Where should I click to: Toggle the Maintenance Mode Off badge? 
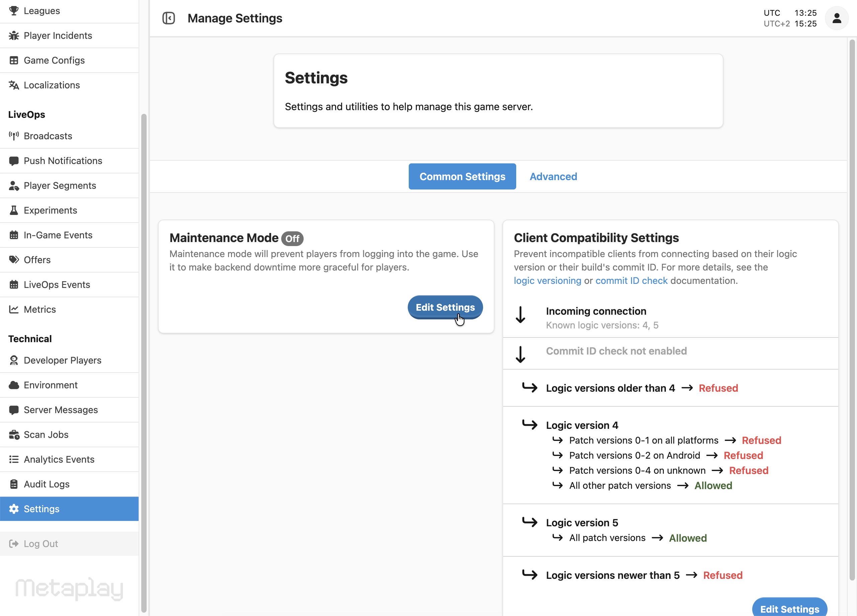(292, 238)
